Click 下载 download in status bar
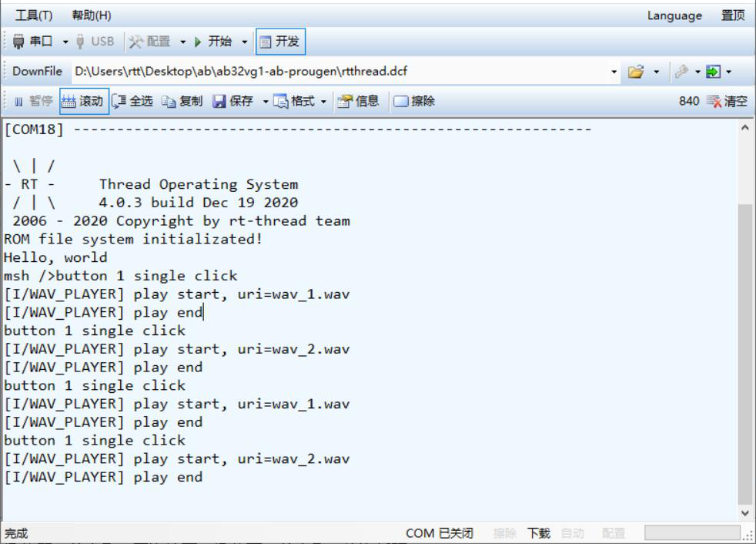The width and height of the screenshot is (756, 544). 539,533
